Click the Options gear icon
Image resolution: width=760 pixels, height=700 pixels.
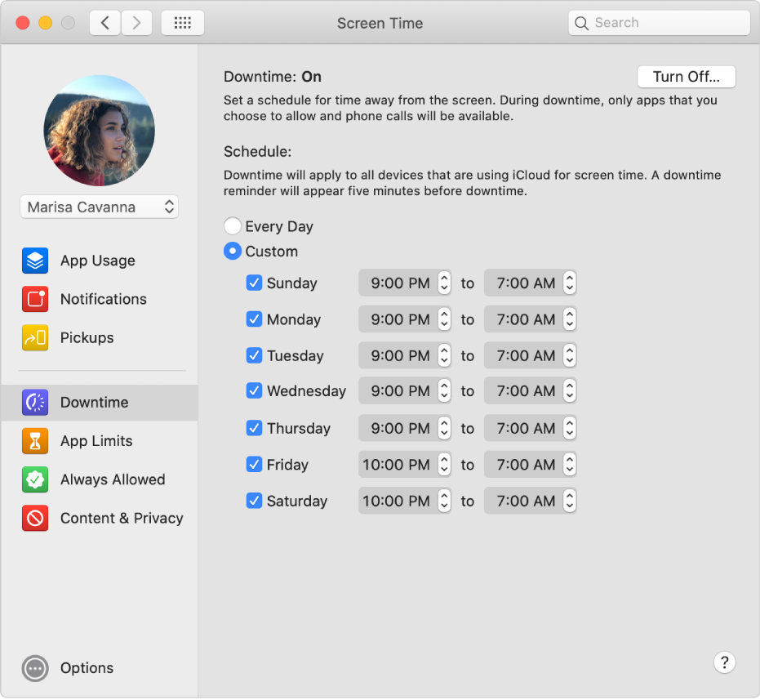coord(35,668)
